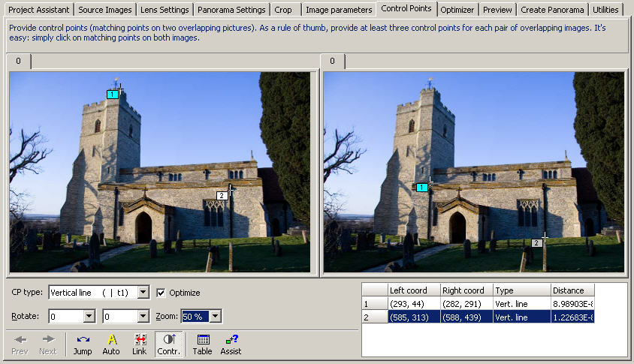The image size is (634, 364).
Task: Expand the first Rotate dropdown
Action: (x=89, y=316)
